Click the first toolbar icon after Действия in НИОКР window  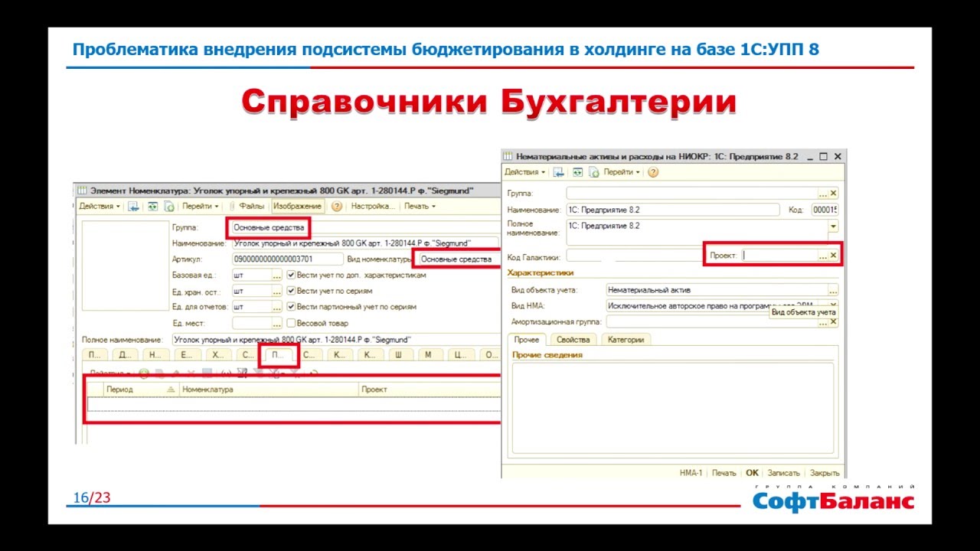pyautogui.click(x=559, y=172)
